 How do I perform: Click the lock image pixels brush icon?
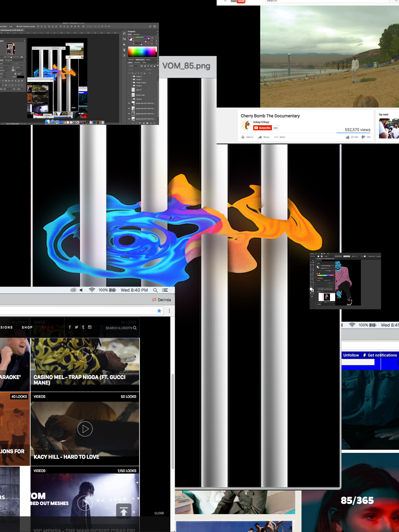click(x=136, y=73)
